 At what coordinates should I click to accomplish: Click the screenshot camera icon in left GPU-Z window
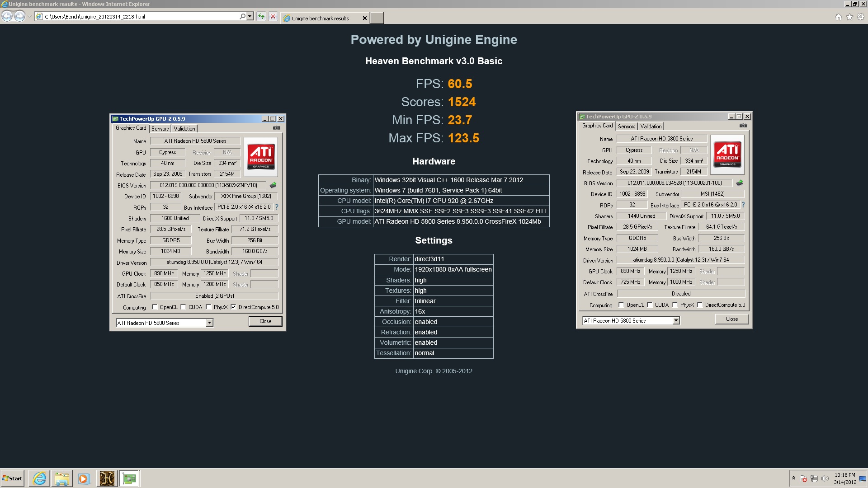277,128
